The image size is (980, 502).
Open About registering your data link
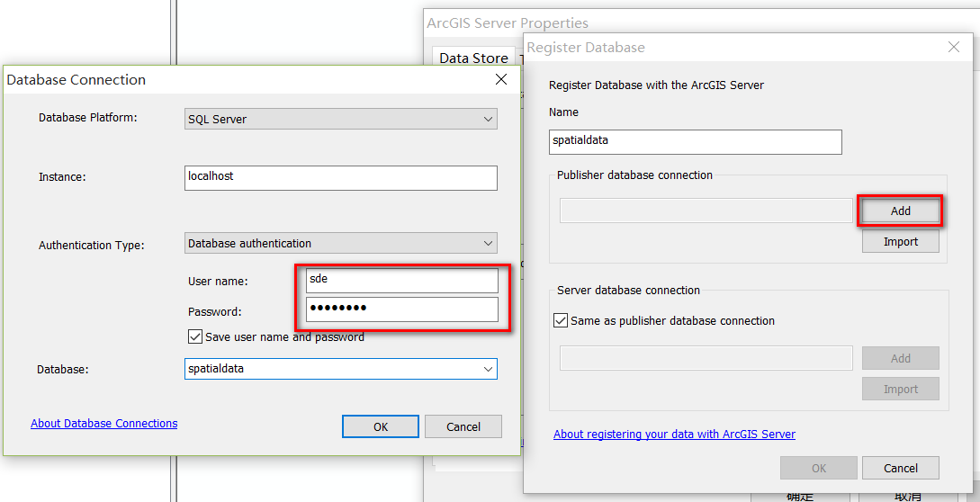coord(674,435)
